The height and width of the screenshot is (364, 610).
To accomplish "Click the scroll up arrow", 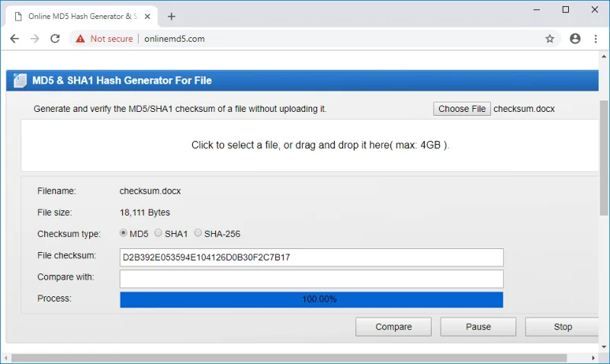I will pyautogui.click(x=604, y=56).
